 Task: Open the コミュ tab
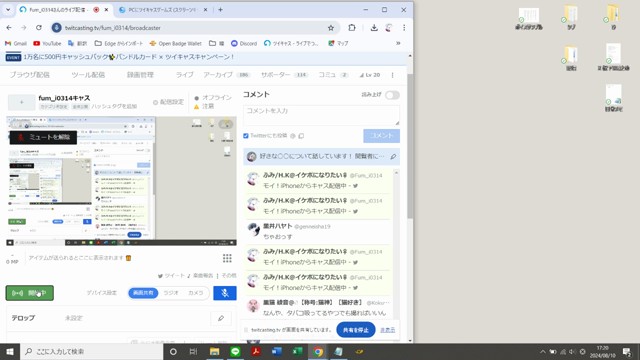coord(333,75)
